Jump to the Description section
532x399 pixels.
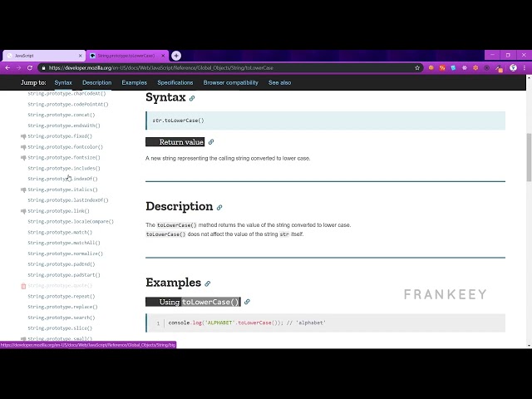click(96, 83)
